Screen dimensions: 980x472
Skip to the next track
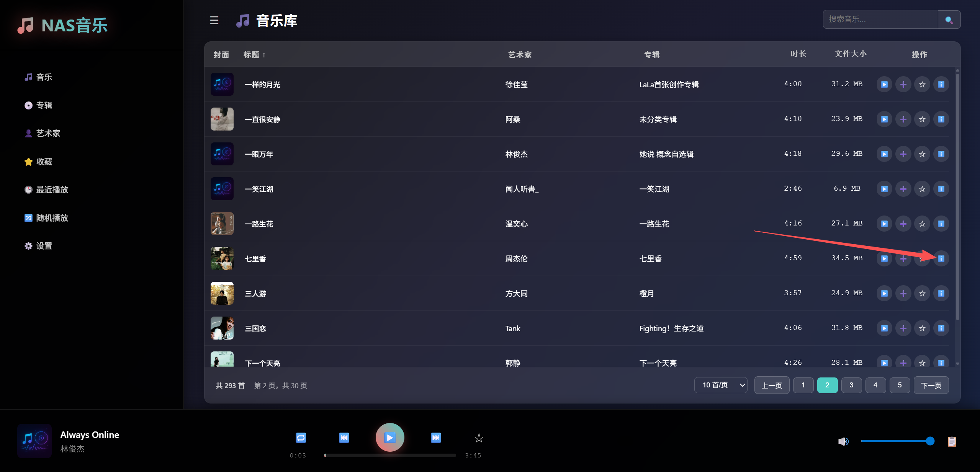(435, 438)
